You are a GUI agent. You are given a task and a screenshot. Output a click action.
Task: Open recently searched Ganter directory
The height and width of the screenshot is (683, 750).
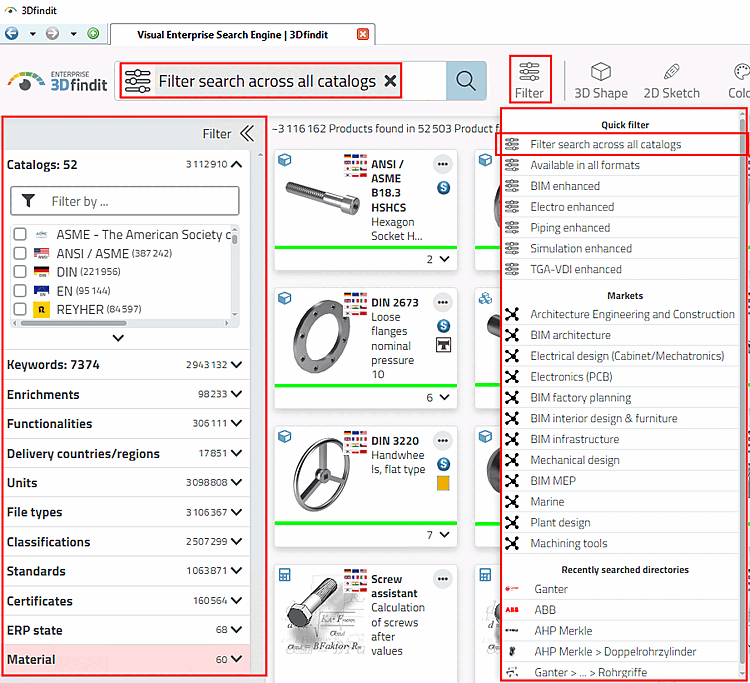[x=620, y=589]
